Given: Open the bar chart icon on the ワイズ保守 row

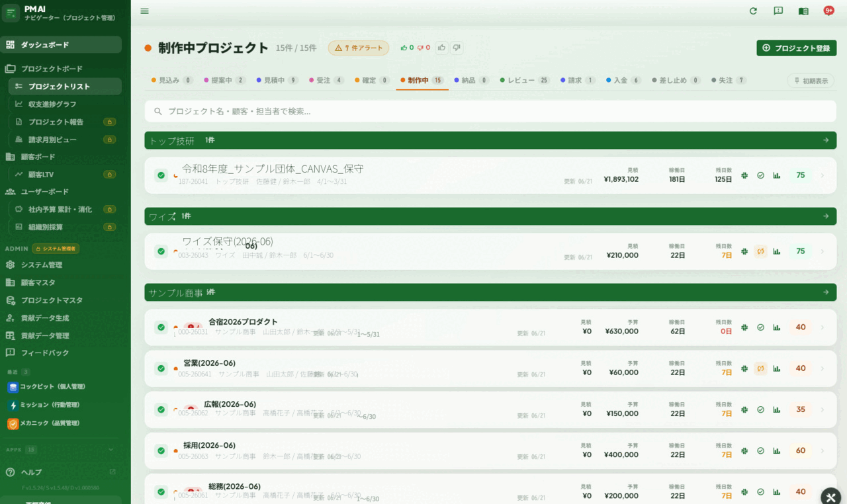Looking at the screenshot, I should point(777,251).
